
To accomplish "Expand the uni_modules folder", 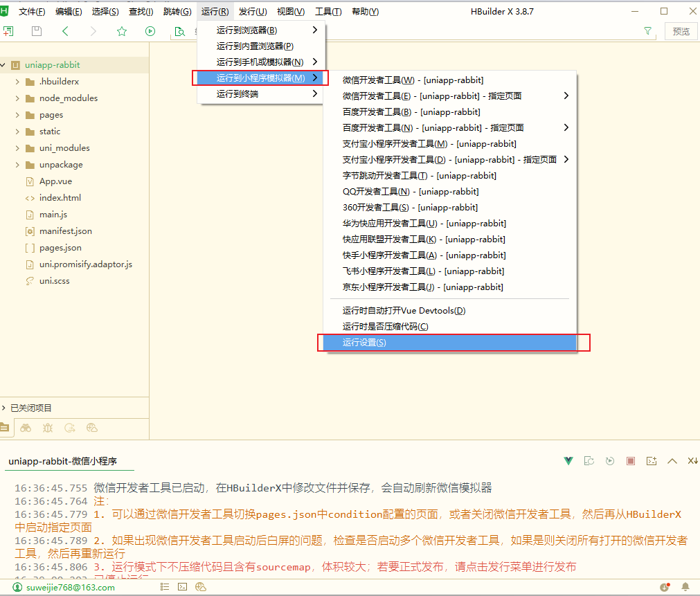I will pos(17,147).
